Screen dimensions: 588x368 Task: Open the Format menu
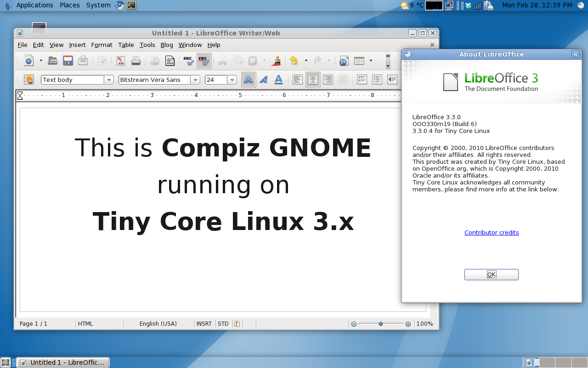pyautogui.click(x=102, y=45)
